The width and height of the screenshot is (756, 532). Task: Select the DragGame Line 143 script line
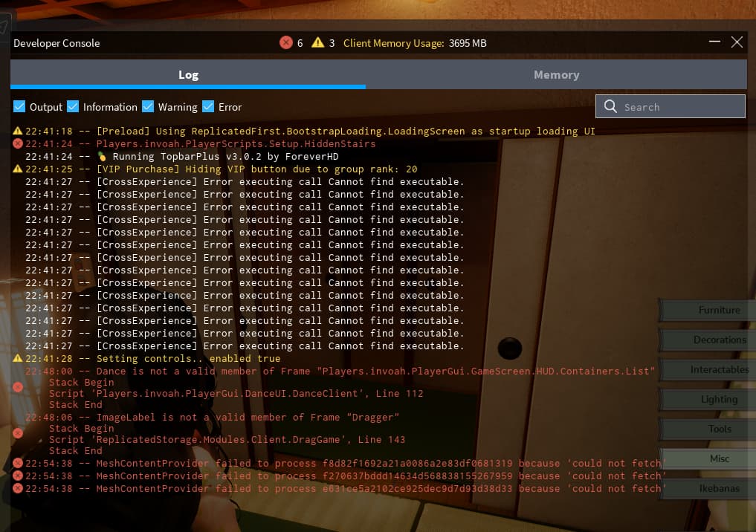[227, 439]
